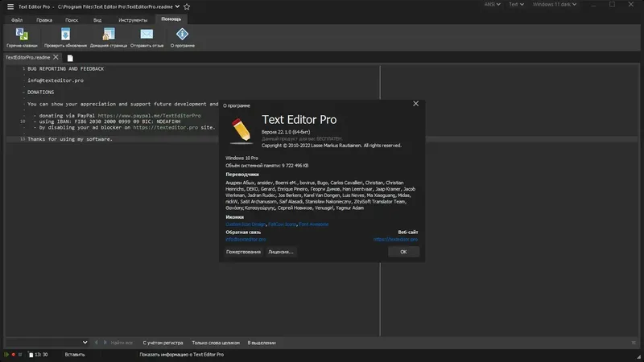Collapse the DONATIONS fold marker in the editor
The width and height of the screenshot is (644, 362).
[x=24, y=93]
